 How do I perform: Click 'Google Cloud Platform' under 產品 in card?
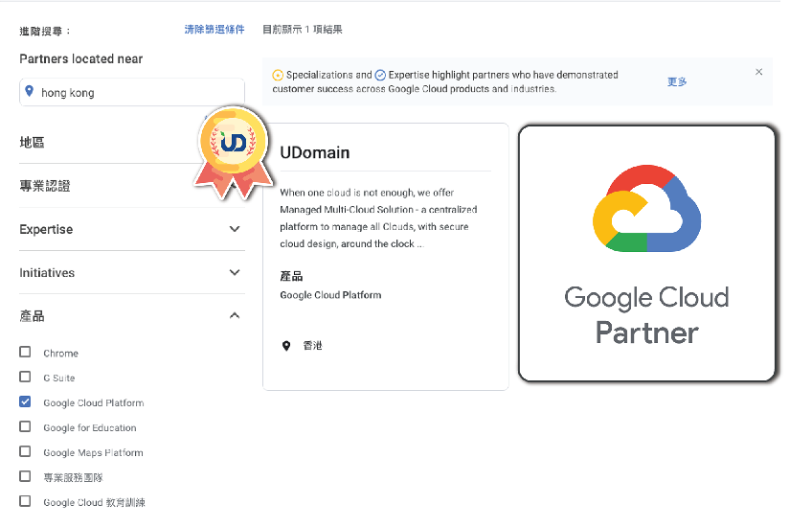click(x=330, y=295)
